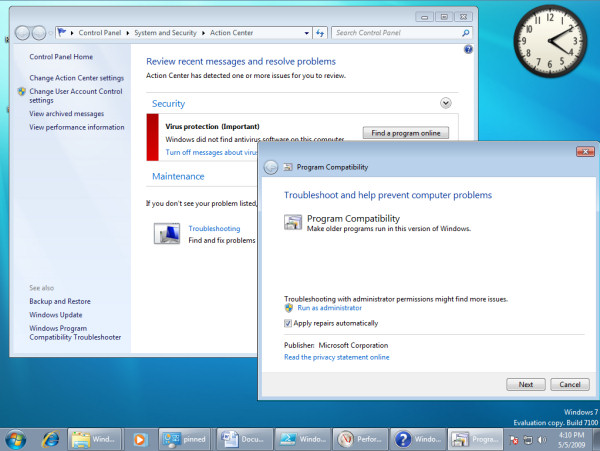Click the Security section heading
600x451 pixels.
168,104
